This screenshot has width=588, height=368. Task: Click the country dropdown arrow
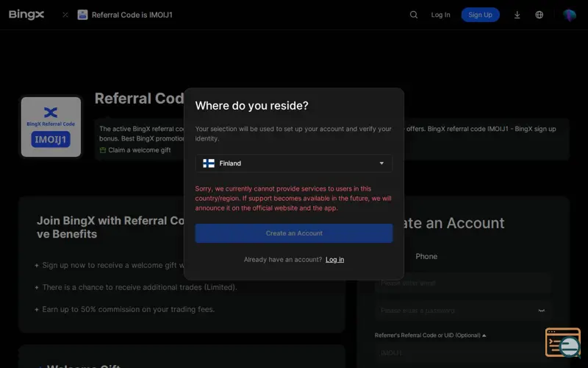381,163
